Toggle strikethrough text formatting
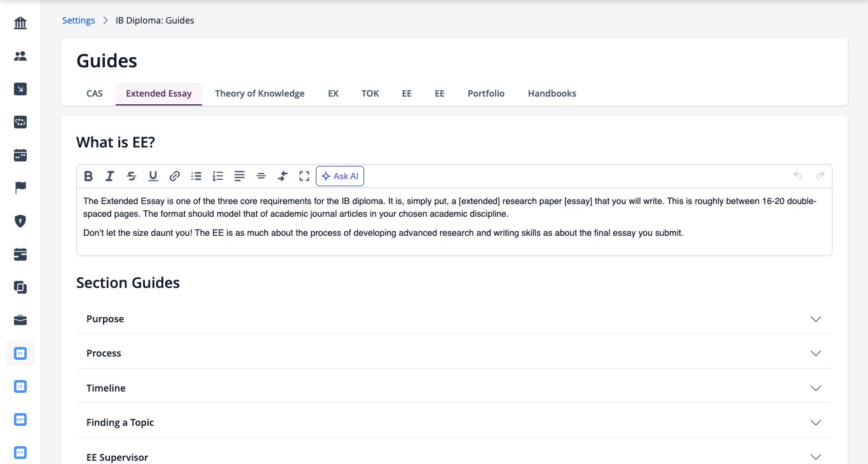 132,176
